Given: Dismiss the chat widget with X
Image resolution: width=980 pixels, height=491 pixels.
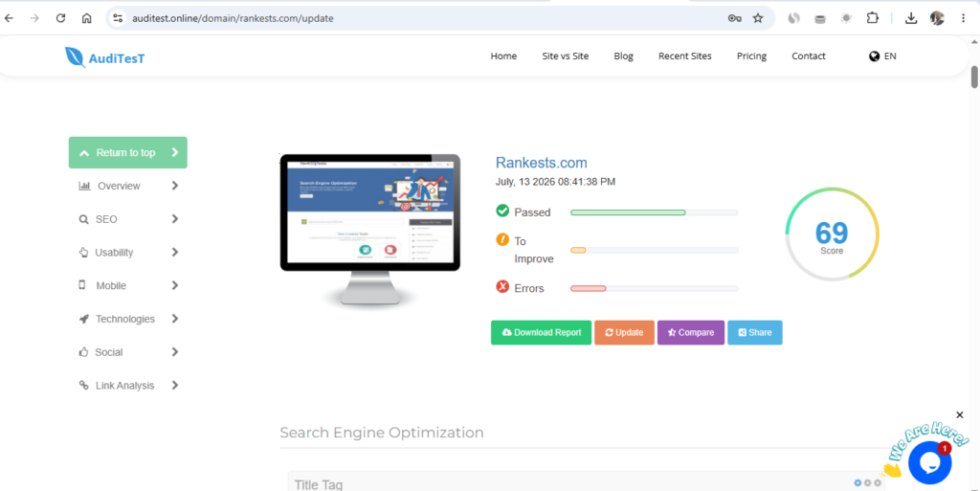Looking at the screenshot, I should tap(960, 414).
